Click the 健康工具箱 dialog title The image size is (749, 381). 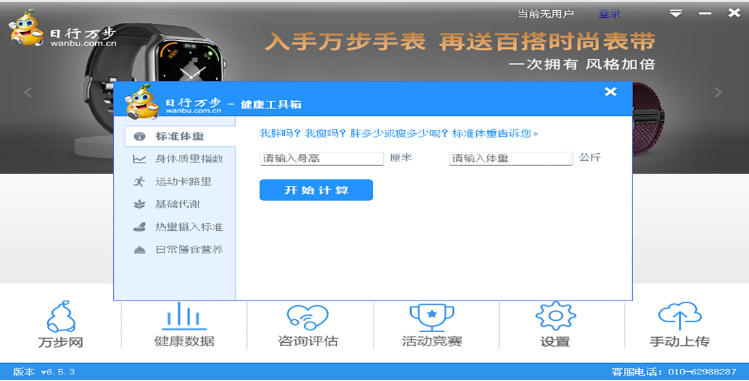tap(271, 105)
